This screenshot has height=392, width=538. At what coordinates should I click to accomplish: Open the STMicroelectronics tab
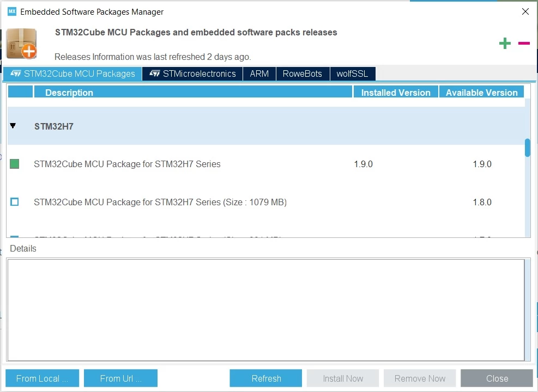[x=192, y=73]
